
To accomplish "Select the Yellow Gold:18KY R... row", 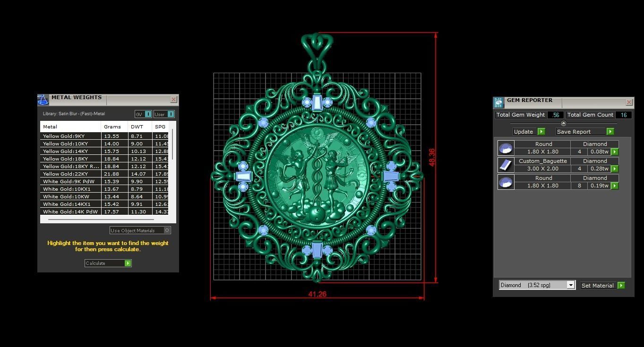I will coord(105,166).
